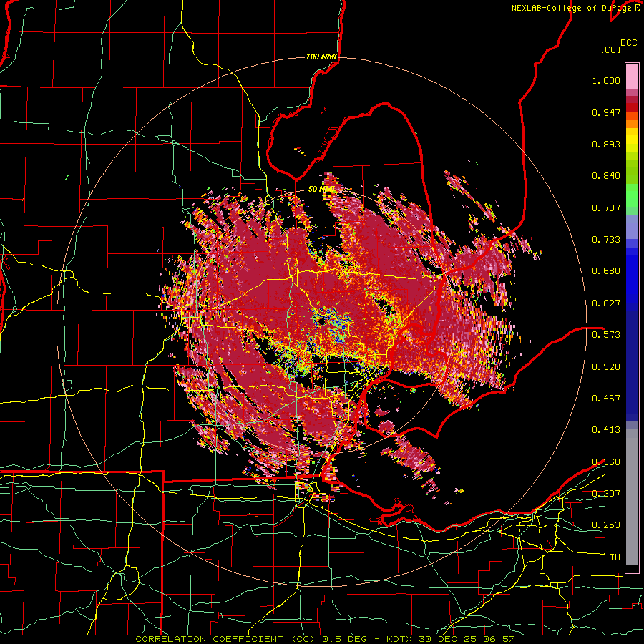The height and width of the screenshot is (644, 644).
Task: Click the 0.467 scale value
Action: pos(606,399)
